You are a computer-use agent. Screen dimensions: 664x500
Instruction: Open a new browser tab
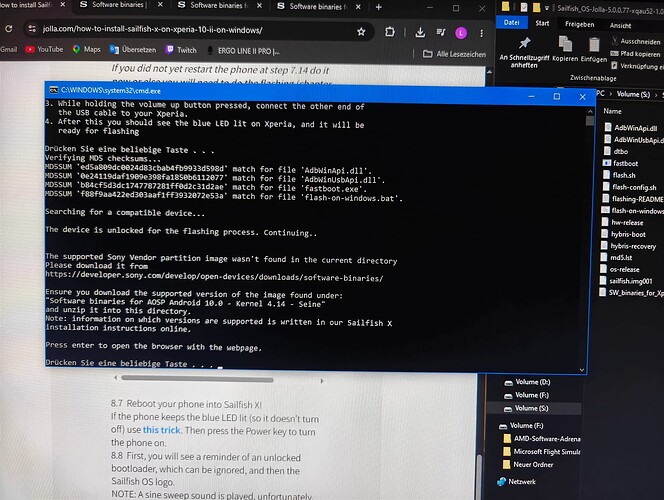[x=379, y=7]
